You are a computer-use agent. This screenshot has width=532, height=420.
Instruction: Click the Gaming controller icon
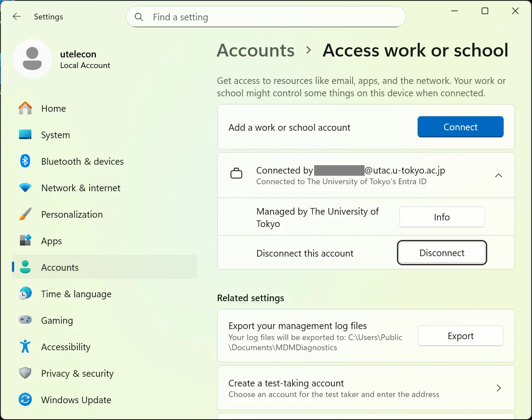[25, 320]
